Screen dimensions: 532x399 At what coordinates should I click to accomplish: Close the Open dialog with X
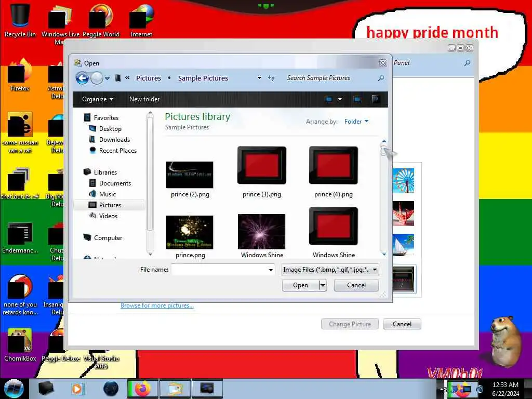[383, 63]
